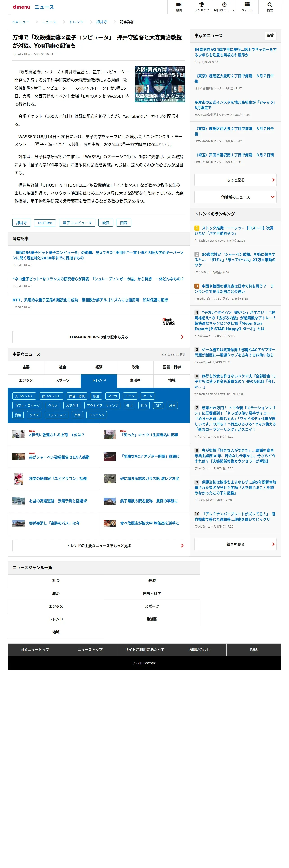Select the active トレンド news tab
289x868 pixels.
(x=99, y=380)
